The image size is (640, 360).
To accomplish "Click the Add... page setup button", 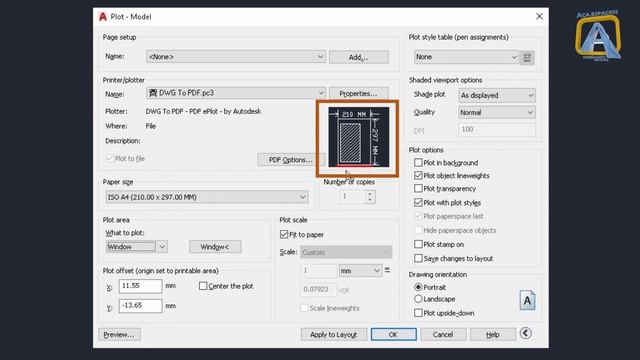I will click(358, 57).
